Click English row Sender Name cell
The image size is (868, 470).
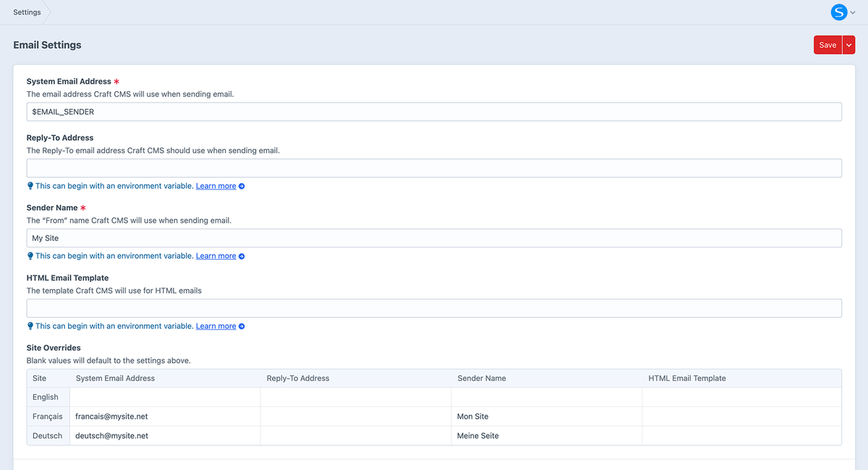click(x=547, y=397)
